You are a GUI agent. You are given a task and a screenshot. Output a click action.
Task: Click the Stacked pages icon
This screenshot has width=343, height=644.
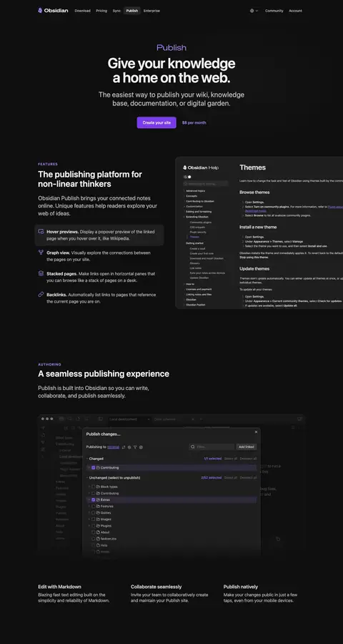point(41,273)
